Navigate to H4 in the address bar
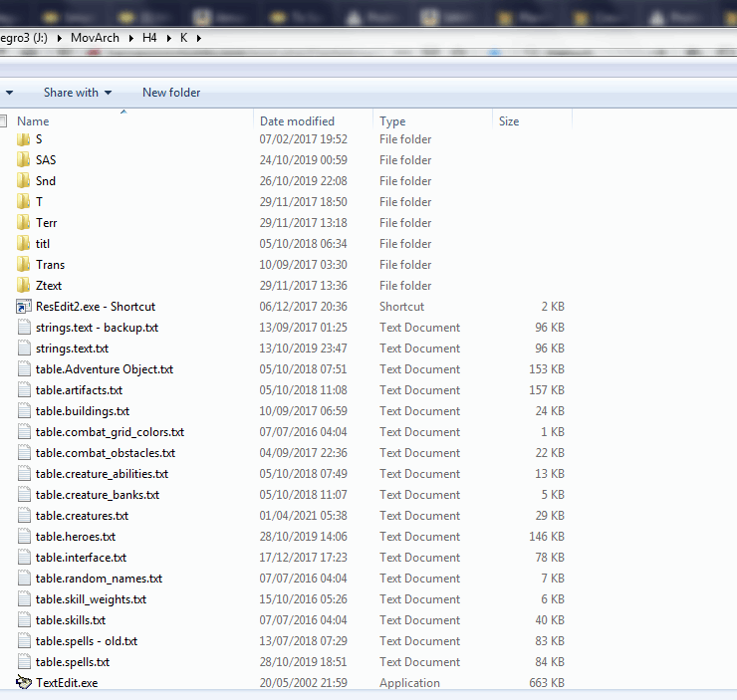The image size is (737, 700). [x=149, y=38]
